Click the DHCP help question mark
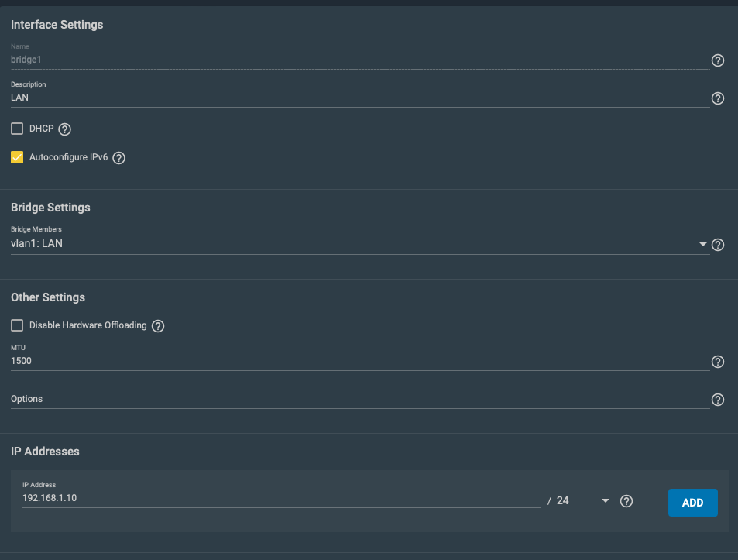 click(64, 129)
